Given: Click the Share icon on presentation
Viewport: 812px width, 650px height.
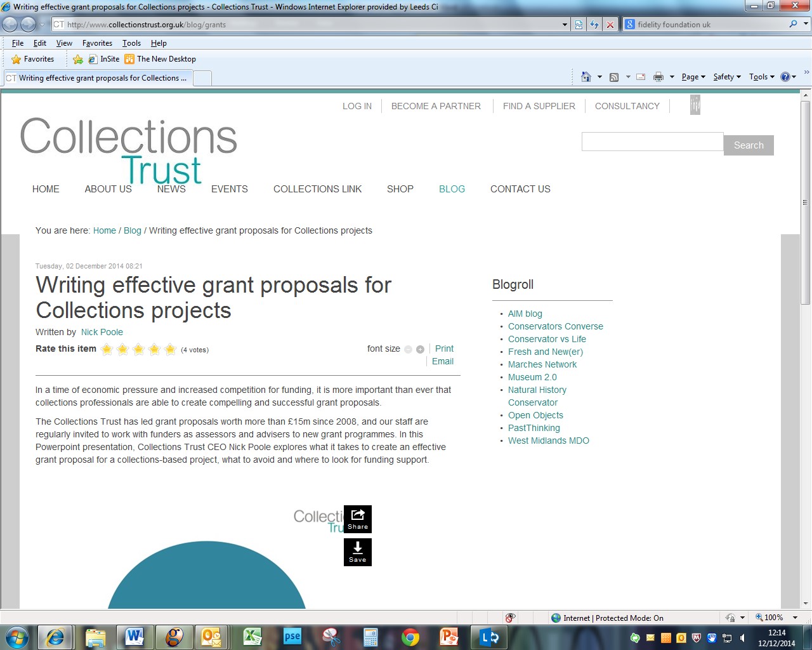Looking at the screenshot, I should (x=358, y=519).
